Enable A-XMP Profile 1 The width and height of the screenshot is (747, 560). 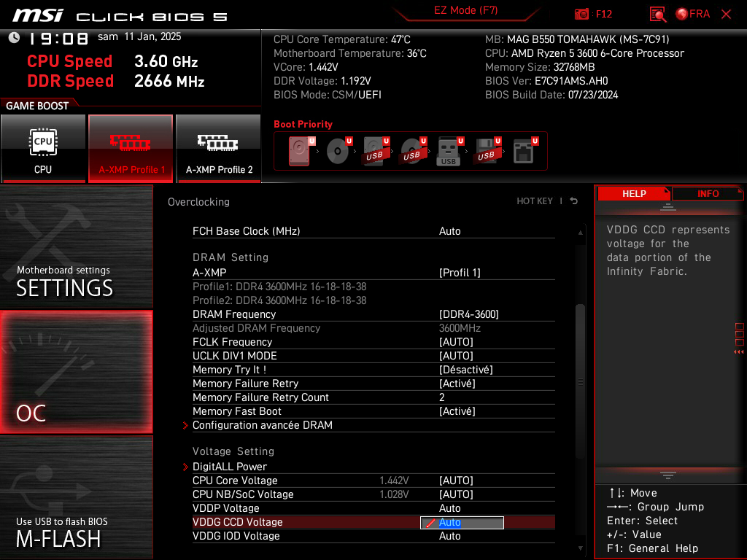pyautogui.click(x=131, y=148)
